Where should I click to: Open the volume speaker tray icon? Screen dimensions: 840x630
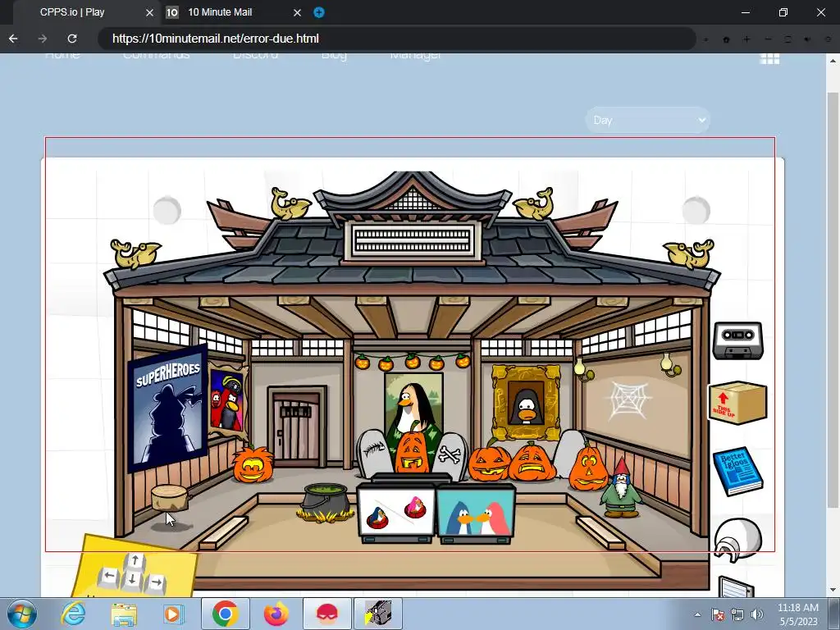pyautogui.click(x=756, y=615)
